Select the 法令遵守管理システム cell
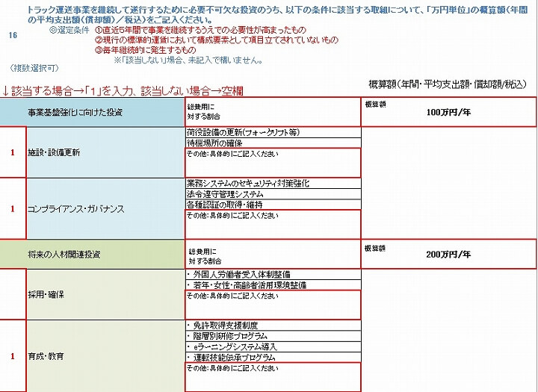 coord(273,193)
